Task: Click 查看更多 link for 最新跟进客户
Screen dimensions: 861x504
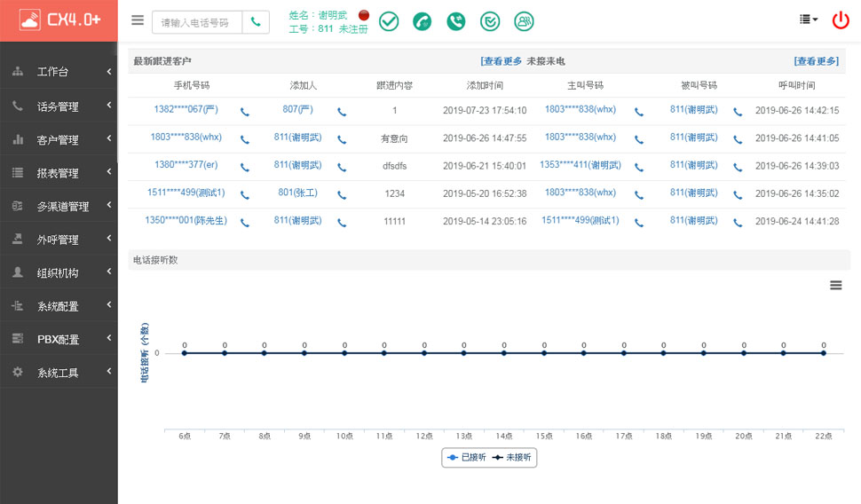Action: (501, 61)
